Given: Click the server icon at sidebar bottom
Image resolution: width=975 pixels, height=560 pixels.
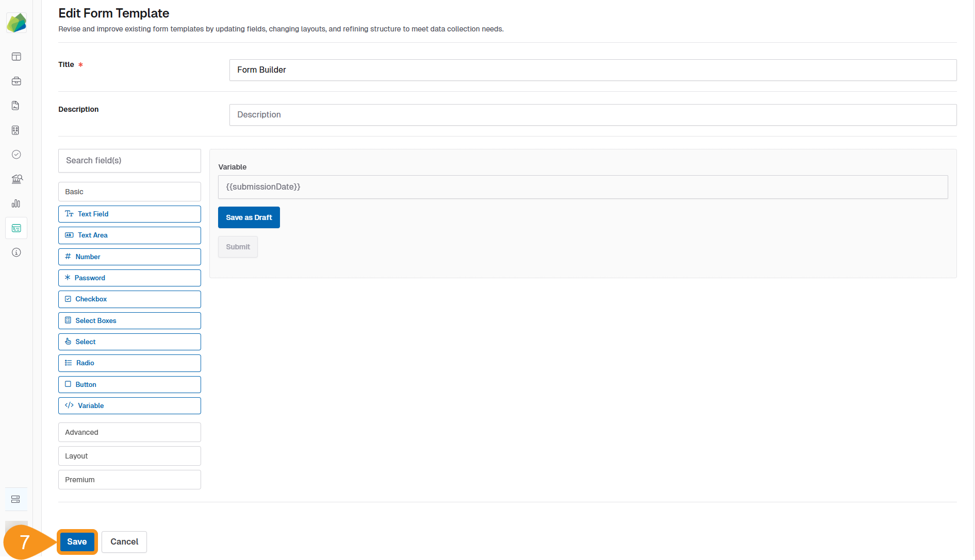Looking at the screenshot, I should [16, 499].
